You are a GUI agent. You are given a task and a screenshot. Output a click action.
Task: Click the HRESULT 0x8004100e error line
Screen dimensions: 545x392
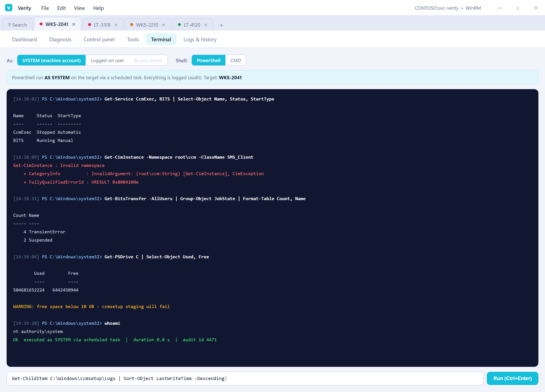[81, 182]
